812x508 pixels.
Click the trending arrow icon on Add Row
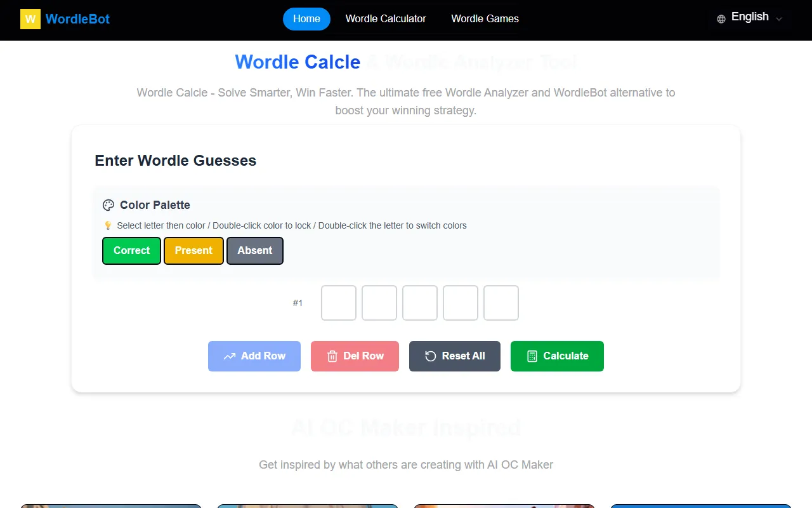230,356
